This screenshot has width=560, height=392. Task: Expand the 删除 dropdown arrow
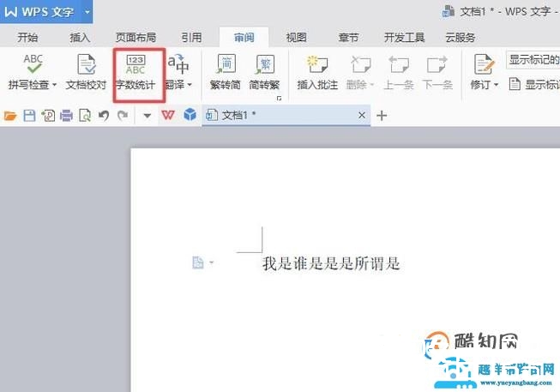click(x=372, y=85)
